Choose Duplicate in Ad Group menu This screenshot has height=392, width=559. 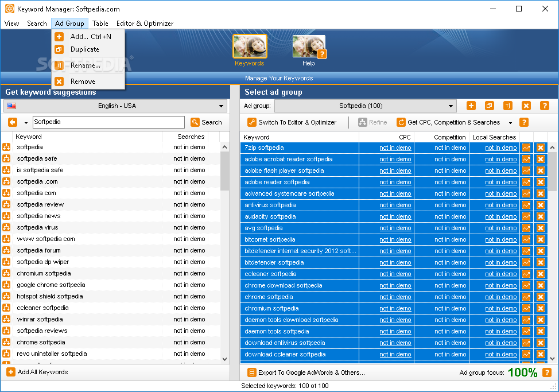tap(88, 49)
